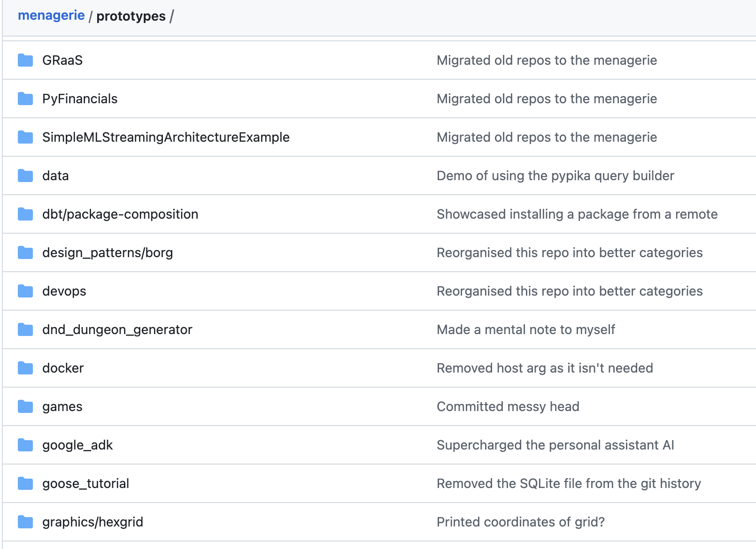Open the SimpleMLStreamingArchitectureExample folder
The height and width of the screenshot is (549, 756).
pyautogui.click(x=166, y=137)
